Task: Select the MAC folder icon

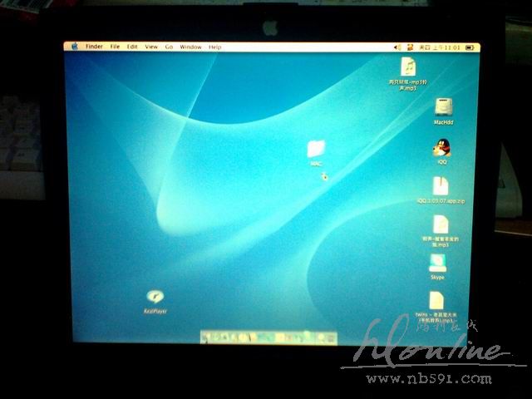Action: click(x=316, y=149)
